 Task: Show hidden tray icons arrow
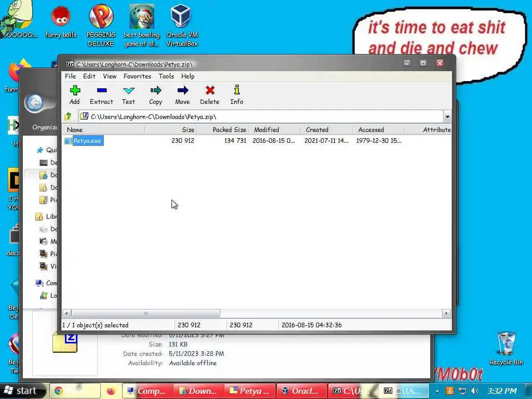pyautogui.click(x=437, y=391)
